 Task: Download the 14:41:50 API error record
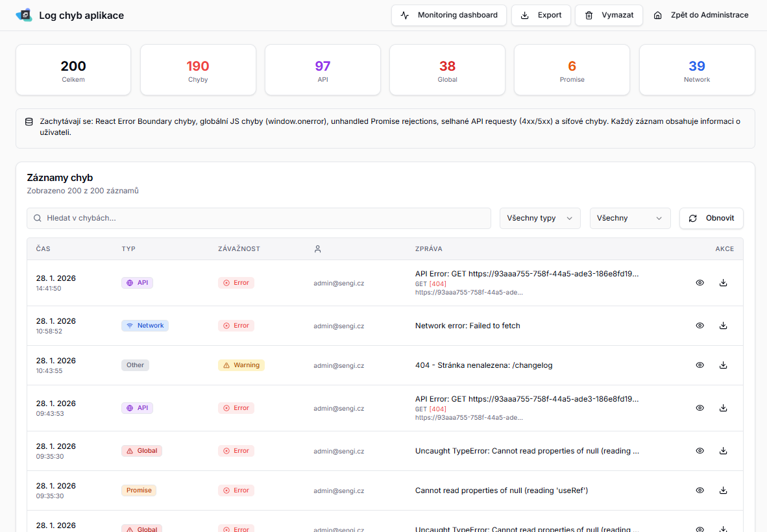pos(723,283)
